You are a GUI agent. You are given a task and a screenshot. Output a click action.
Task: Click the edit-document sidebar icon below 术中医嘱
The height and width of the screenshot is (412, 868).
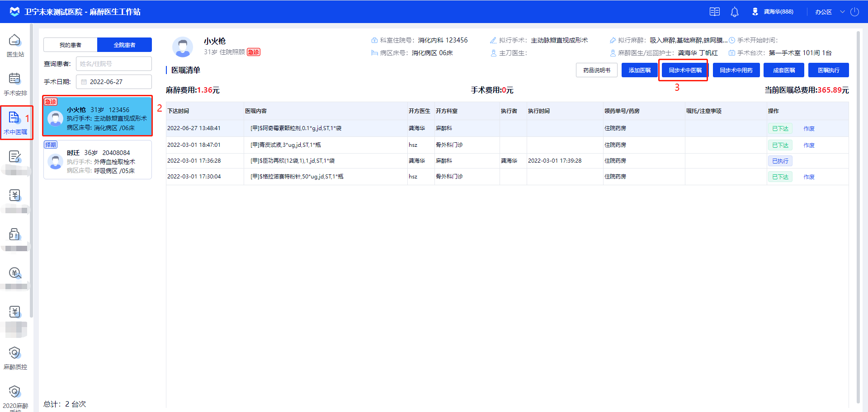point(15,157)
